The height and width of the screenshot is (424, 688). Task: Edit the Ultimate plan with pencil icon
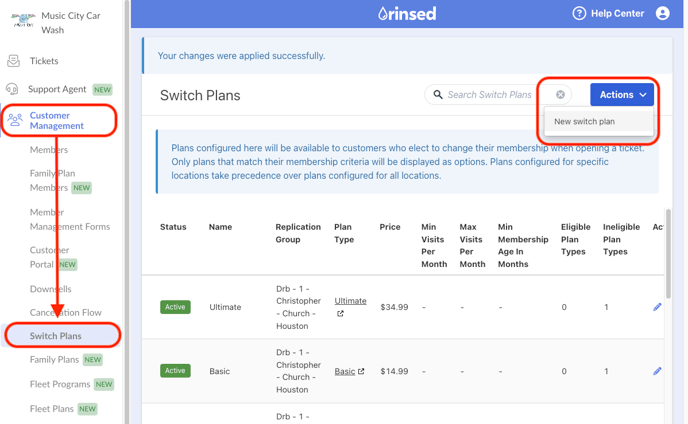(657, 307)
